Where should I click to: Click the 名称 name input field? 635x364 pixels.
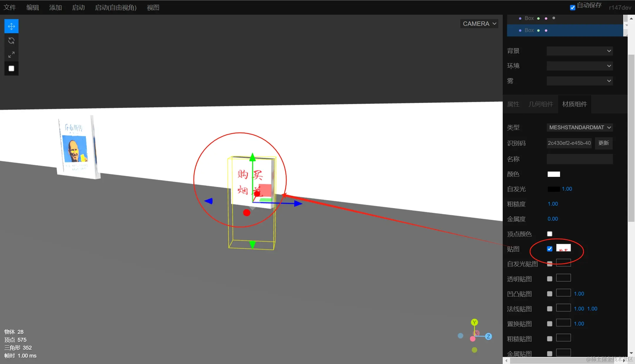(579, 159)
